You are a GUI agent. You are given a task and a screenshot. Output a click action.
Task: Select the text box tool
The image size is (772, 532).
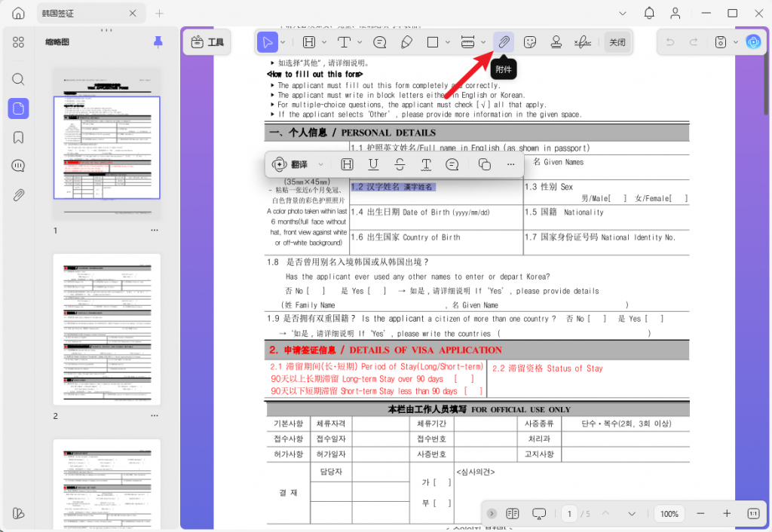pyautogui.click(x=344, y=42)
